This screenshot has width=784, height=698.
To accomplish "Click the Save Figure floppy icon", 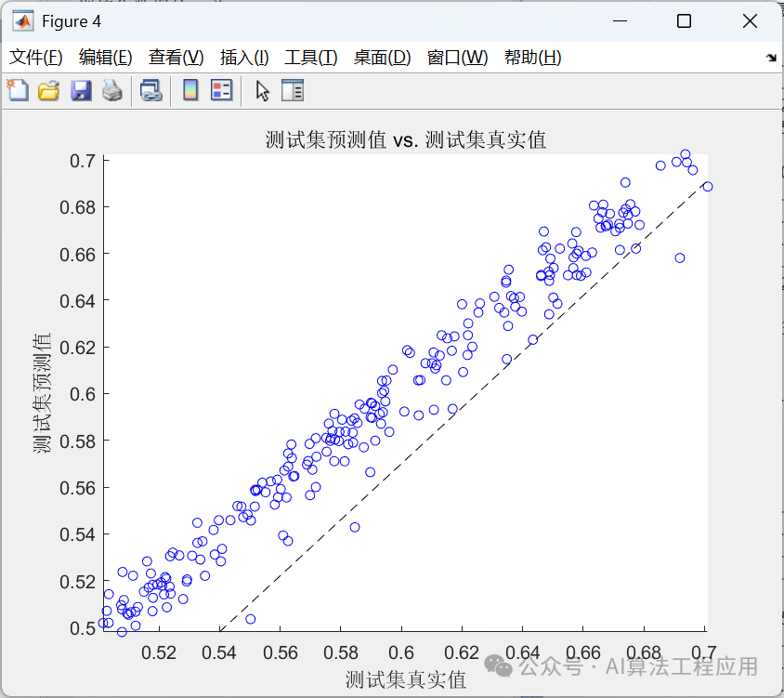I will coord(81,90).
